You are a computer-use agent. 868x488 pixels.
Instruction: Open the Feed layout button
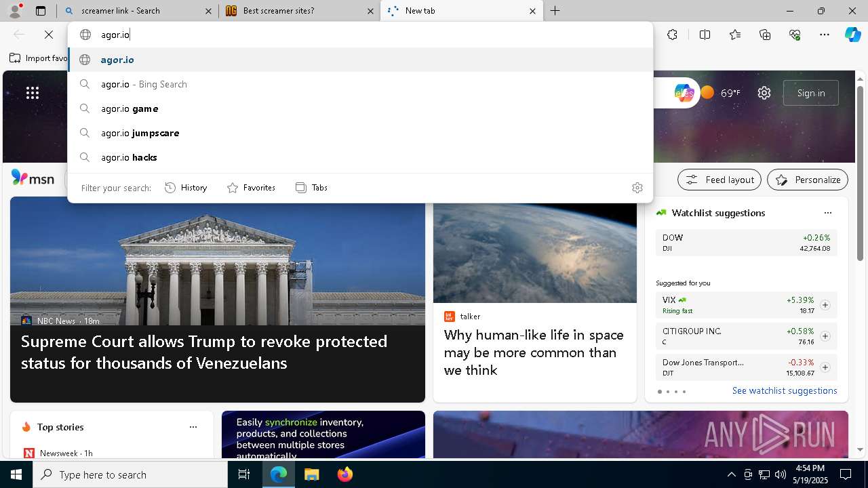pyautogui.click(x=719, y=180)
